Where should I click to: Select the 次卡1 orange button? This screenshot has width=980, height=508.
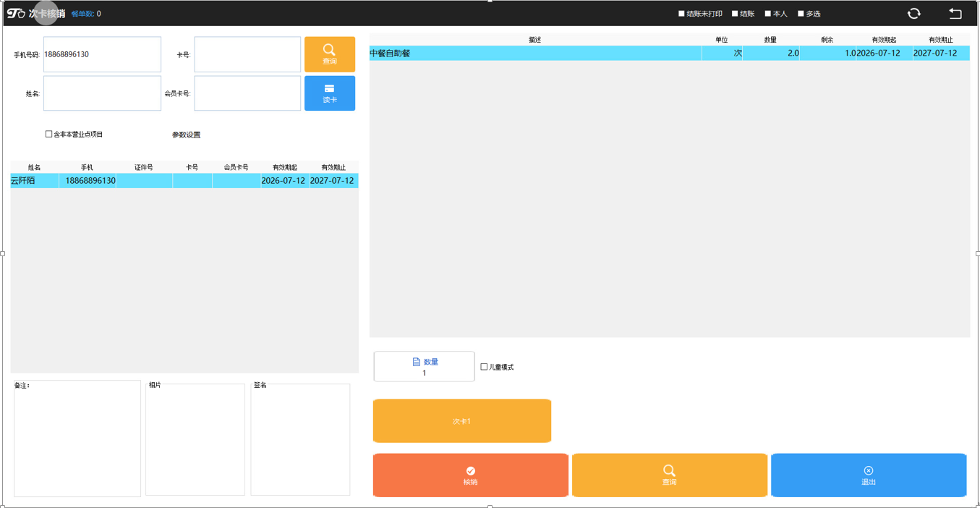tap(462, 420)
